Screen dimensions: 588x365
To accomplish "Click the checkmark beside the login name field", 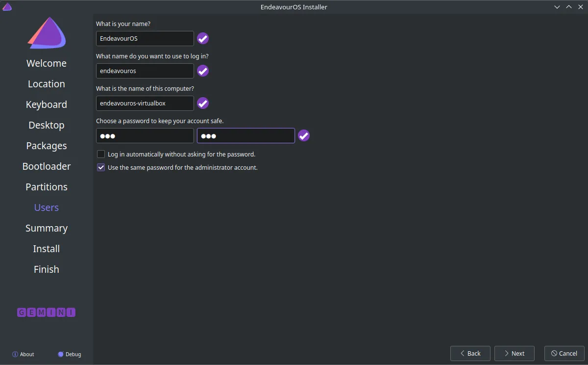I will 203,71.
